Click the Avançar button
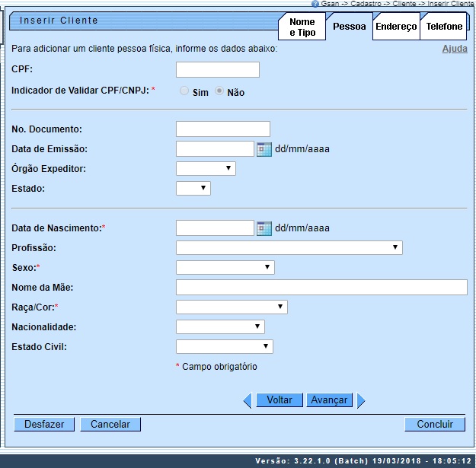Image resolution: width=476 pixels, height=468 pixels. 329,400
